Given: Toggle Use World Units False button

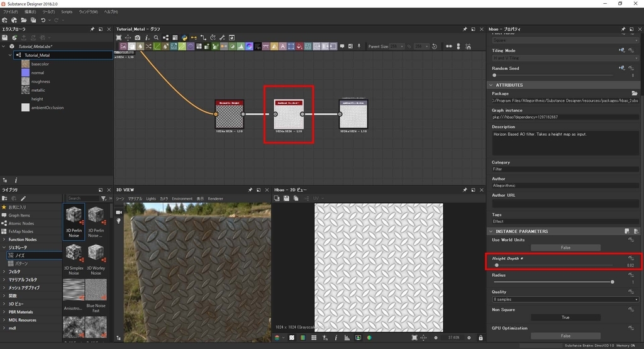Looking at the screenshot, I should click(565, 248).
